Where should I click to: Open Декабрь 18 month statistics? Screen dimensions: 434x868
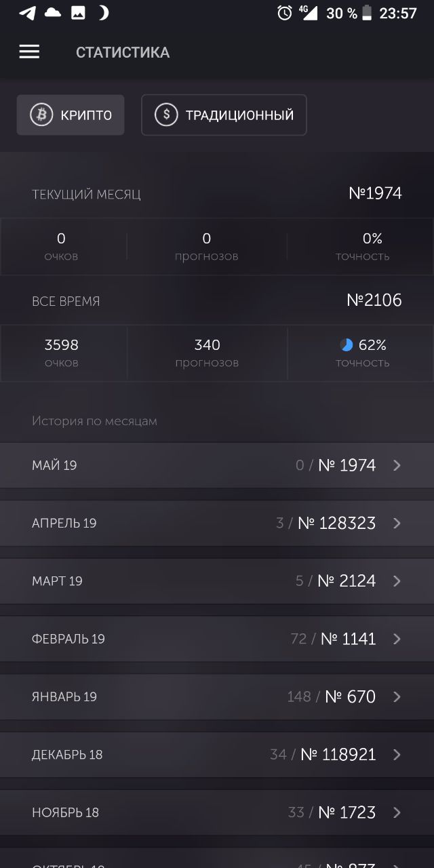pos(217,755)
